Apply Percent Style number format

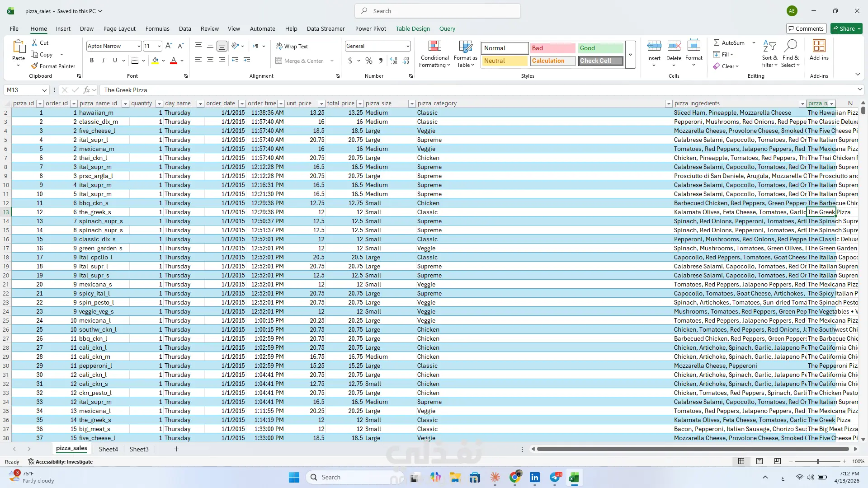[x=369, y=61]
